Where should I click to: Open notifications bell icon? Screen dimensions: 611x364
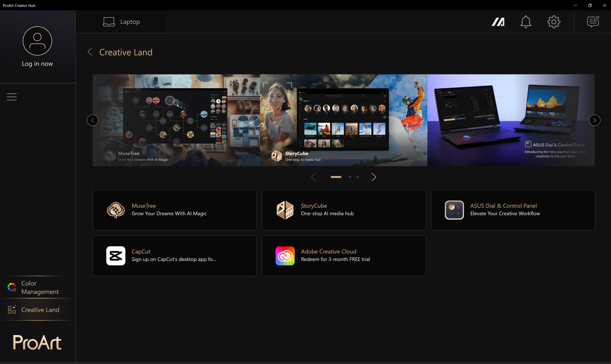pos(526,22)
